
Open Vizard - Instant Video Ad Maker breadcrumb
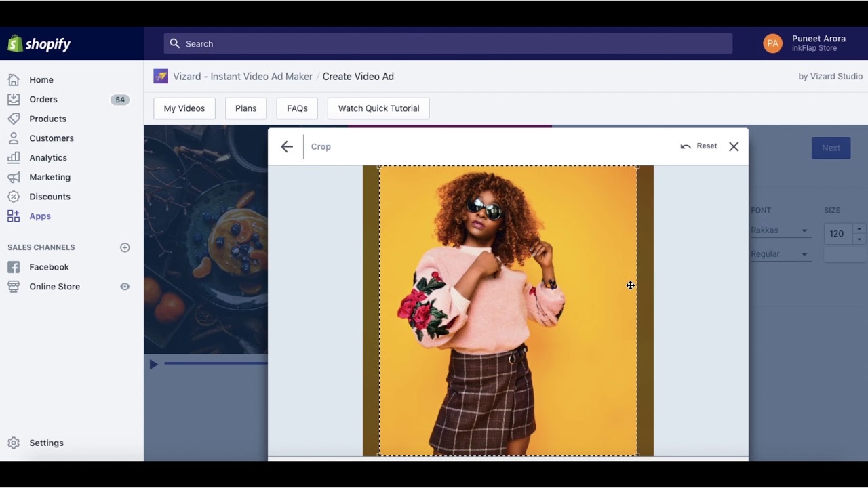[x=243, y=77]
